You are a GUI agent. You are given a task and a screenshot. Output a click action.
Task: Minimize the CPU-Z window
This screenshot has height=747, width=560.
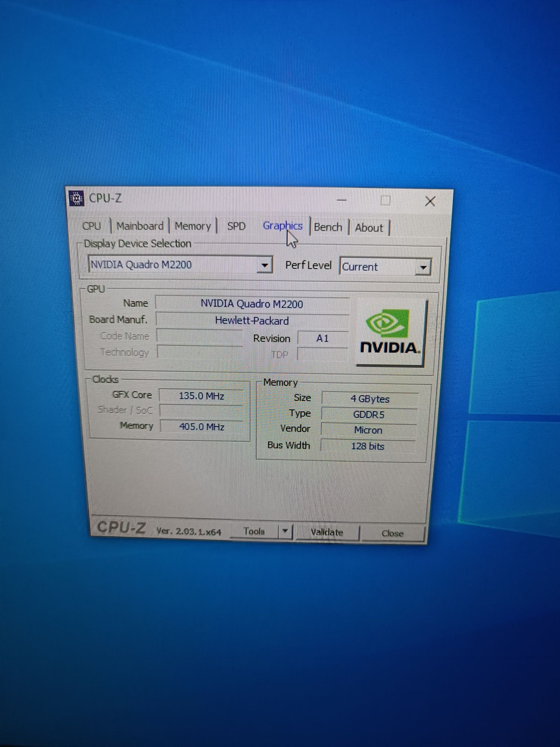tap(342, 200)
